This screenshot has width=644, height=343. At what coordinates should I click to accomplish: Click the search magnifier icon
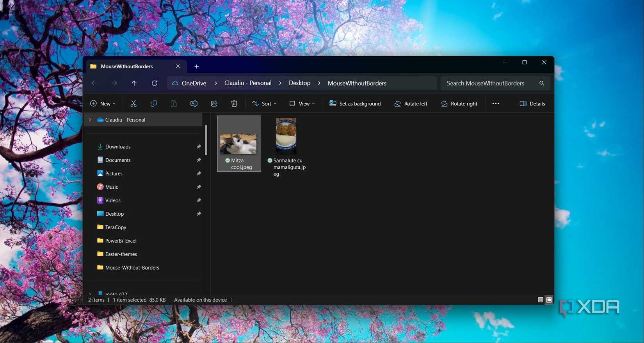coord(542,83)
